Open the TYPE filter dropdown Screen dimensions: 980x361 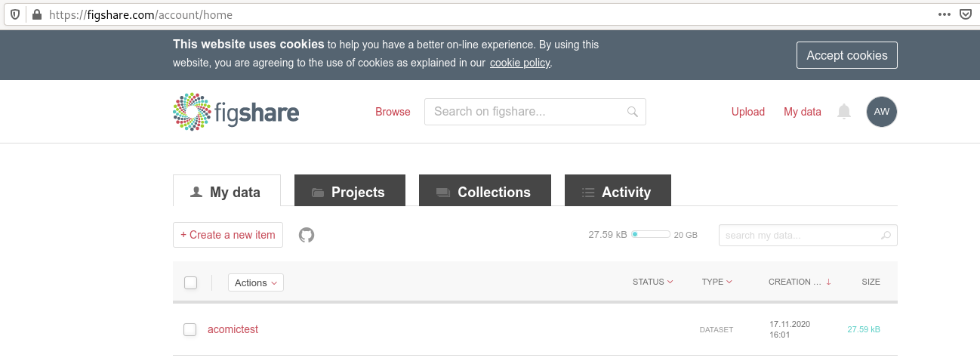[717, 282]
